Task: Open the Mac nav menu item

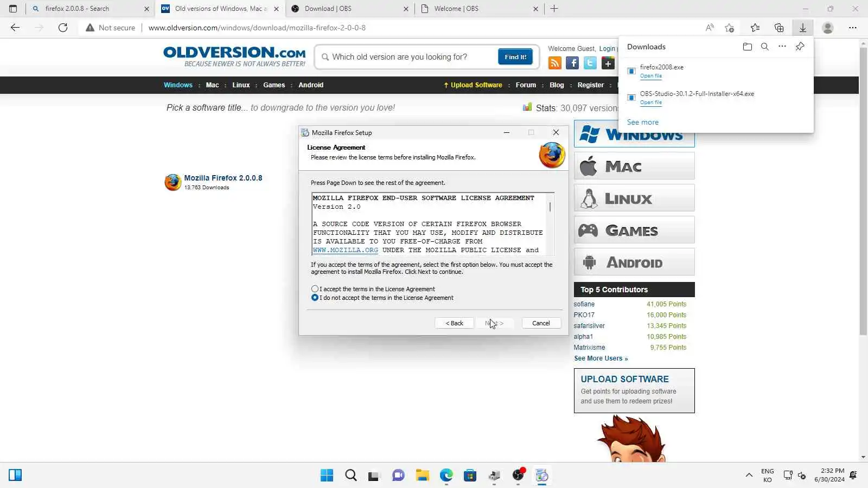Action: pyautogui.click(x=212, y=85)
